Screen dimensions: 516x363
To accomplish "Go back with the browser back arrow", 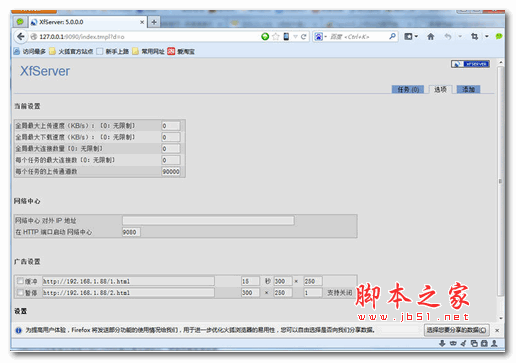I will click(21, 36).
